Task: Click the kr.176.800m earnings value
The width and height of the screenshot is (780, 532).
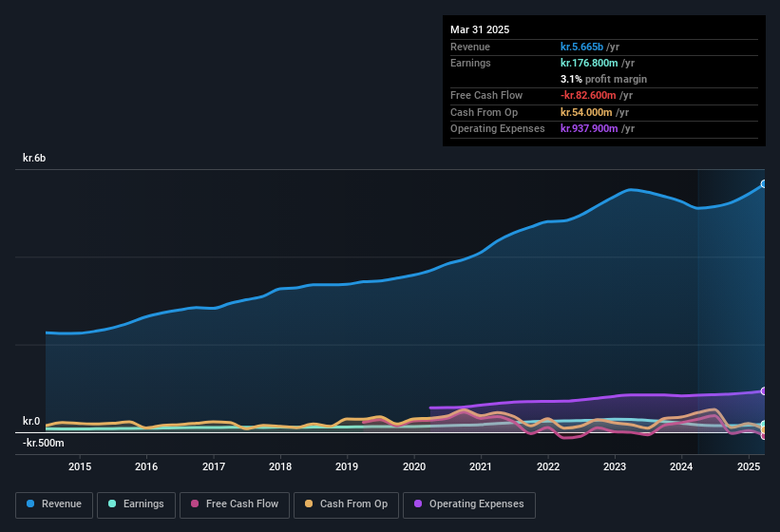Action: point(589,63)
